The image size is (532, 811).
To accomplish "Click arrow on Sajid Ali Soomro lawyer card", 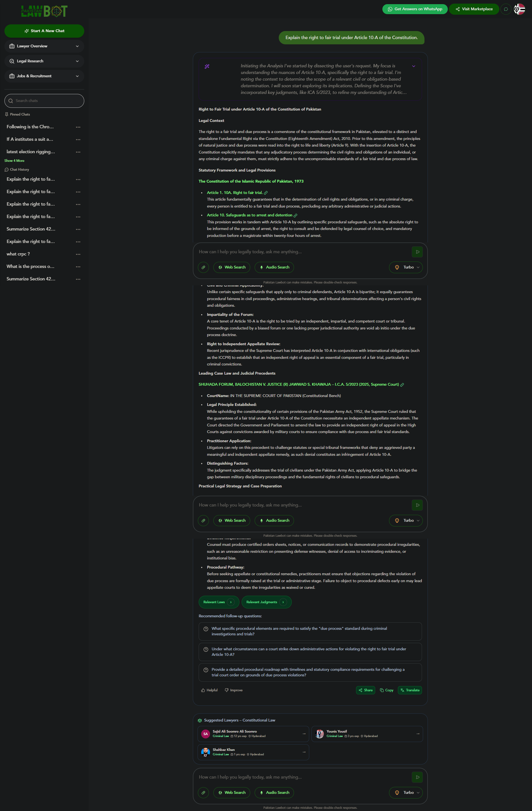I will 304,734.
